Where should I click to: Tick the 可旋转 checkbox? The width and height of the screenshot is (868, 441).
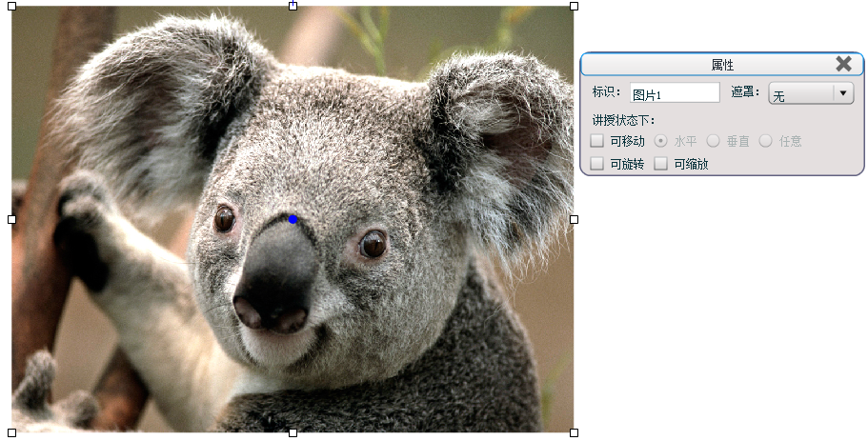click(597, 164)
